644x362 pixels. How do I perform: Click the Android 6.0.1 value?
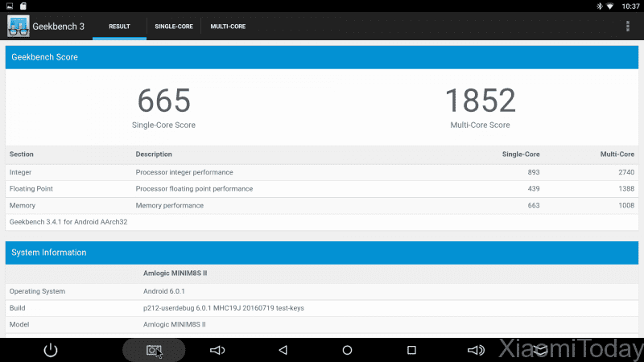[164, 291]
